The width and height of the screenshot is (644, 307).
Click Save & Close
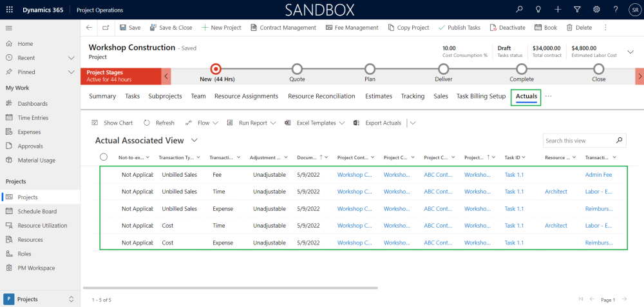(x=171, y=28)
